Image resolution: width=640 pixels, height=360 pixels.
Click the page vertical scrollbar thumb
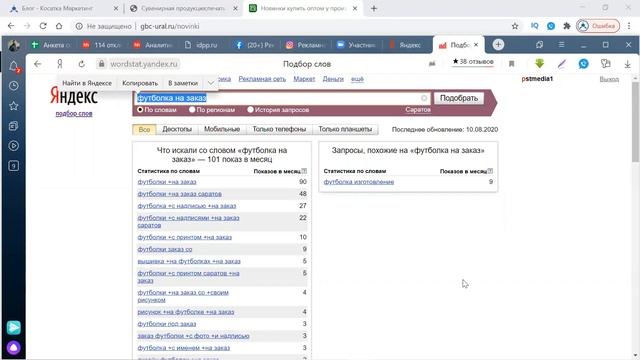click(635, 122)
